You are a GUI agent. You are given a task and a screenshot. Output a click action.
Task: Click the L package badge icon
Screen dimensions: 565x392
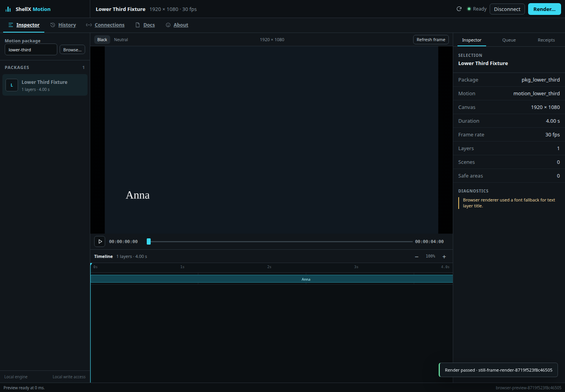pyautogui.click(x=12, y=85)
